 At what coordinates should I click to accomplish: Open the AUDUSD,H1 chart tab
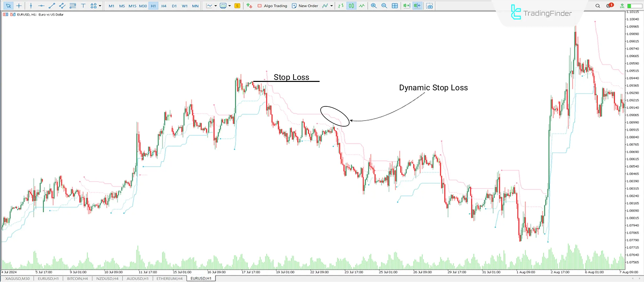[x=138, y=279]
